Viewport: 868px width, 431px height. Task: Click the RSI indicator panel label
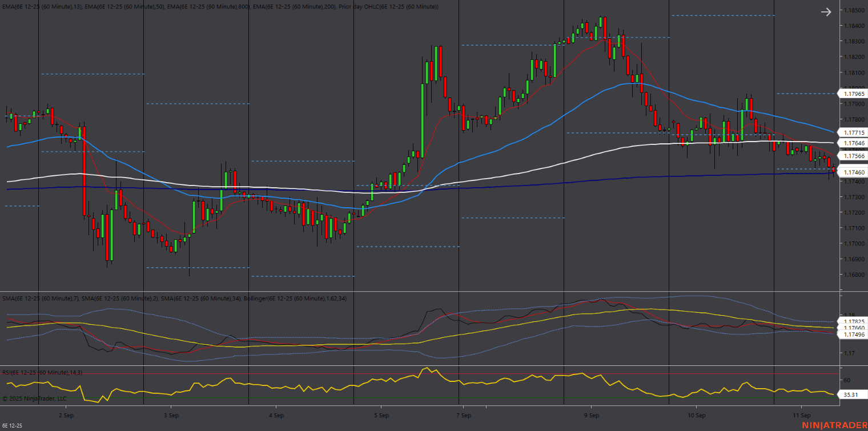(x=42, y=372)
